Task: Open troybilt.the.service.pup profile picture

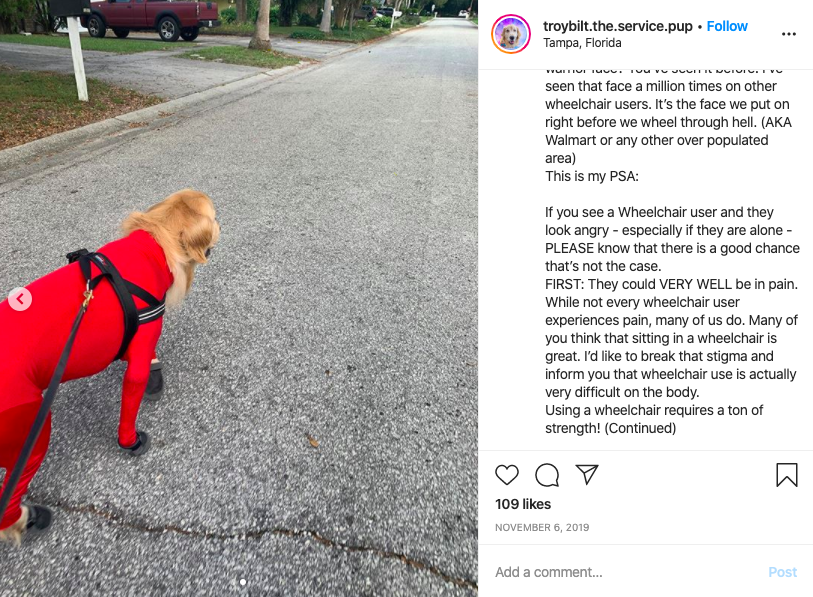Action: point(511,34)
